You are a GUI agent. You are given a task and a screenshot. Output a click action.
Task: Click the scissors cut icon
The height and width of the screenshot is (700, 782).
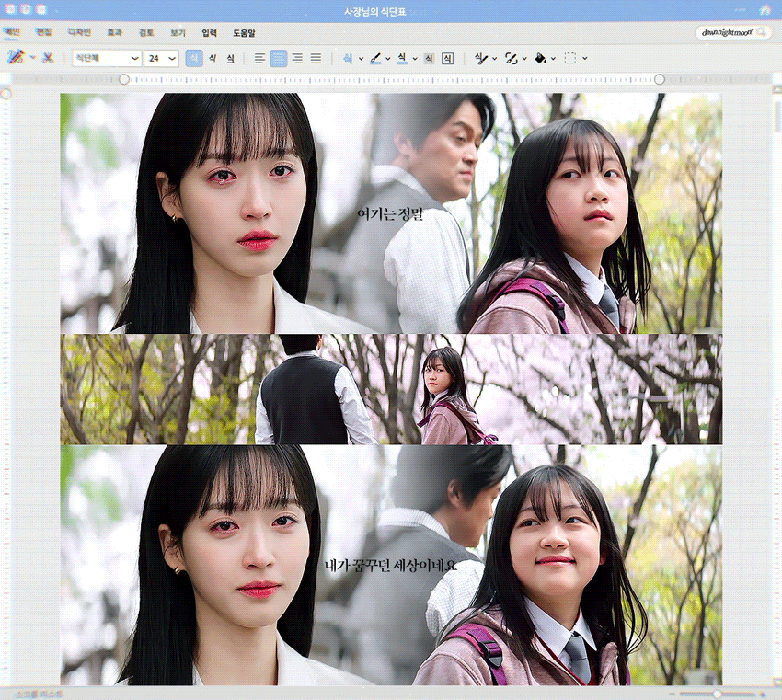click(x=48, y=58)
